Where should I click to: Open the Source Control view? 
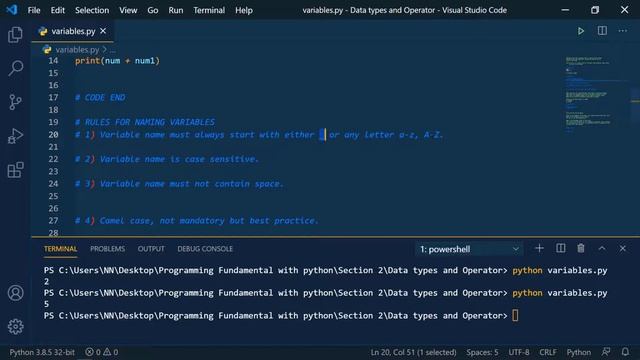click(x=15, y=102)
